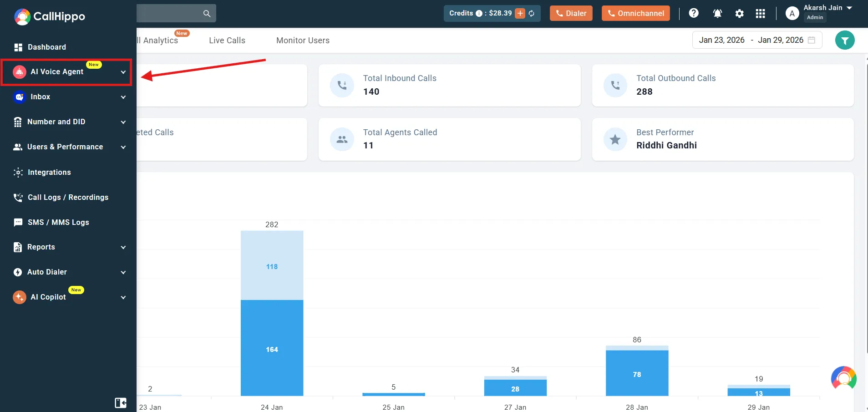The width and height of the screenshot is (868, 412).
Task: Click the green filter funnel button
Action: click(x=845, y=41)
